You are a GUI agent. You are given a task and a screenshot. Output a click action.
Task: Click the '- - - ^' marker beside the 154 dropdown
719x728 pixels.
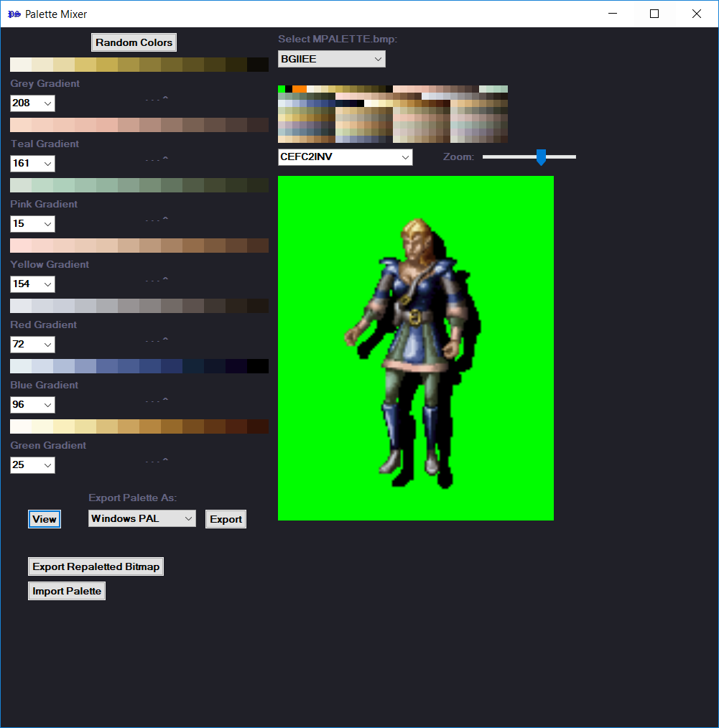click(157, 280)
